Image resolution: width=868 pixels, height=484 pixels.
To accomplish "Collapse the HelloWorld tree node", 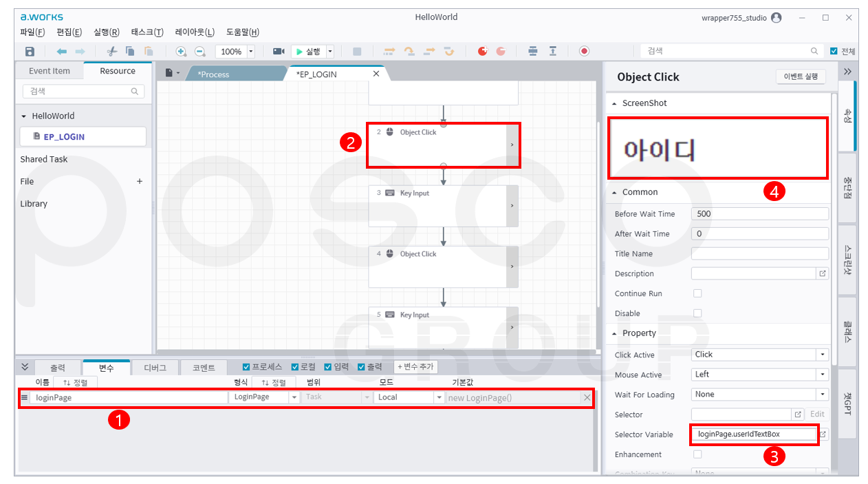I will pos(24,116).
